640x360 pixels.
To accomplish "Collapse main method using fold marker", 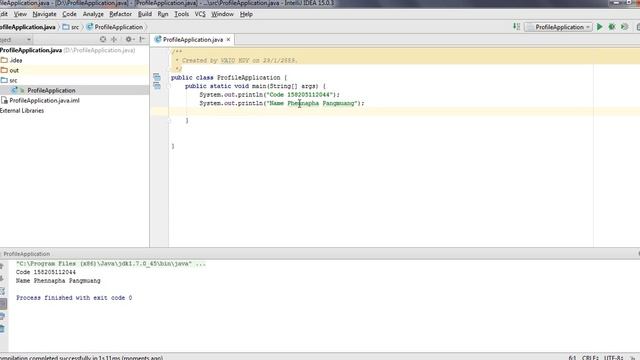I will coord(169,86).
